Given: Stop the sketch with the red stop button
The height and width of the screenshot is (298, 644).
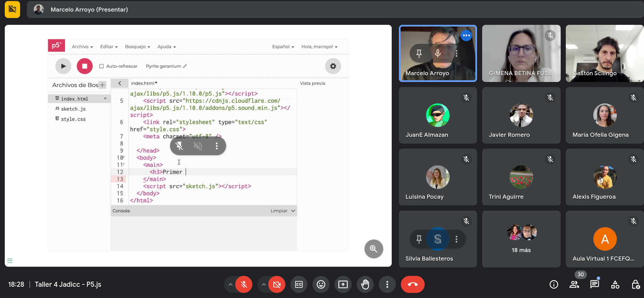Looking at the screenshot, I should pos(85,66).
